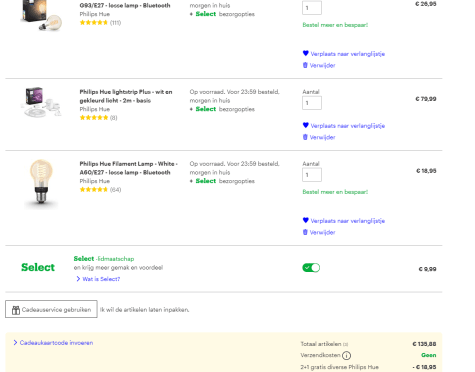Click heart icon for G93/E27 lamp wishlist
The image size is (475, 372).
tap(305, 53)
